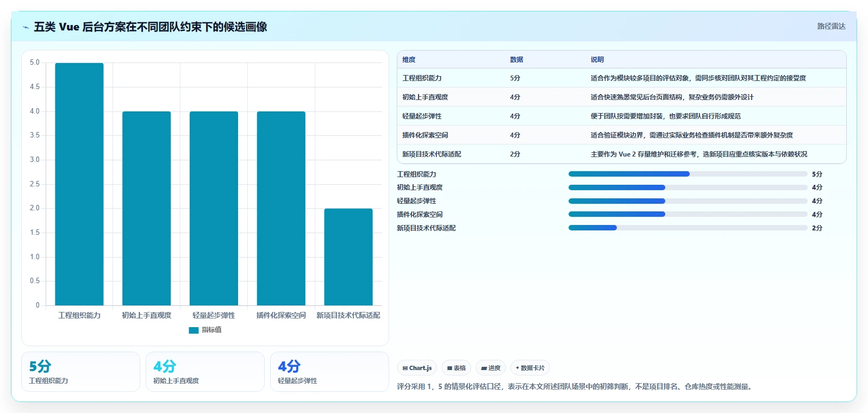Click the 2分 value in the table
This screenshot has width=868, height=413.
click(515, 154)
